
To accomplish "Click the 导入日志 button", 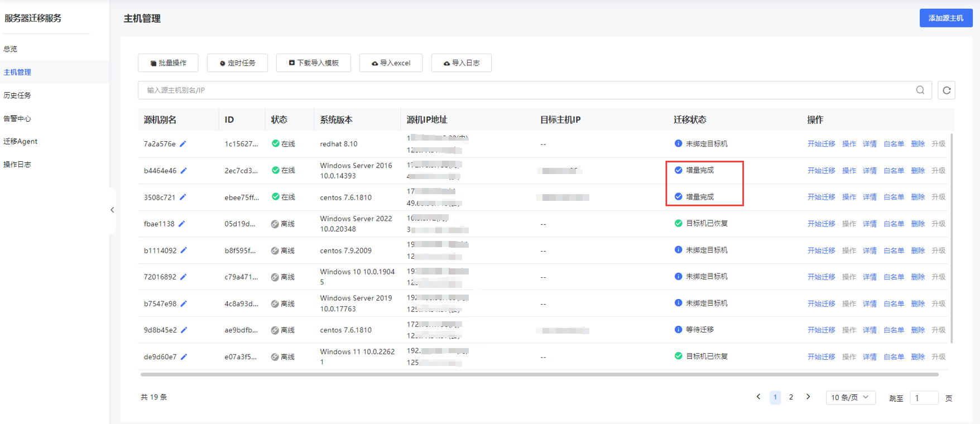I will click(462, 63).
